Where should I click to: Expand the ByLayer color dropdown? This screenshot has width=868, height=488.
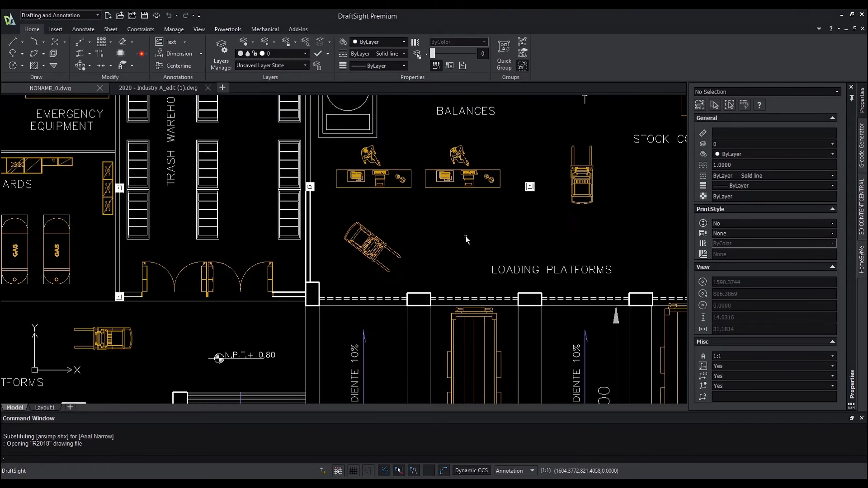(404, 41)
